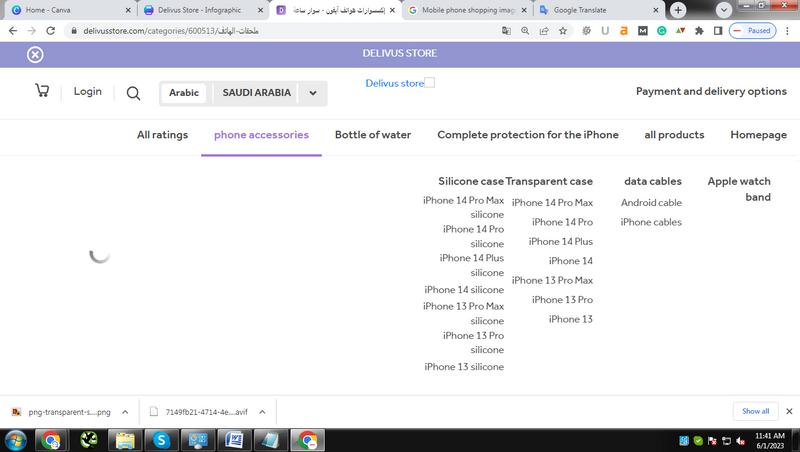Share this page icon
800x452 pixels.
click(x=544, y=31)
